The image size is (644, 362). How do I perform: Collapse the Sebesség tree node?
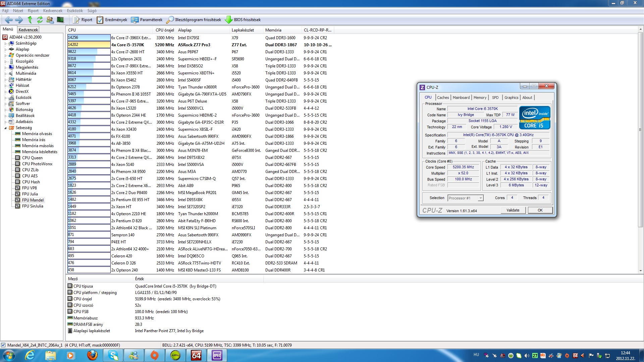[x=5, y=128]
